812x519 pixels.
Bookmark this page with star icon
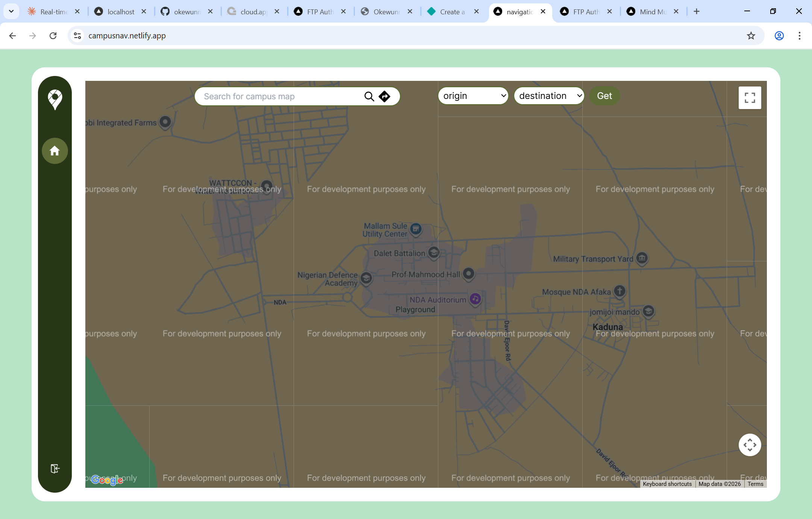(x=751, y=36)
